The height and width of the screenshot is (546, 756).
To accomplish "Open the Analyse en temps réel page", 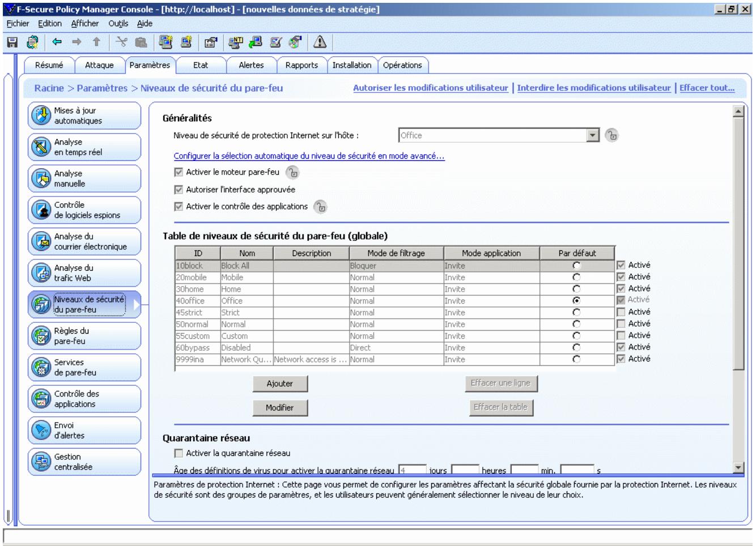I will tap(84, 147).
